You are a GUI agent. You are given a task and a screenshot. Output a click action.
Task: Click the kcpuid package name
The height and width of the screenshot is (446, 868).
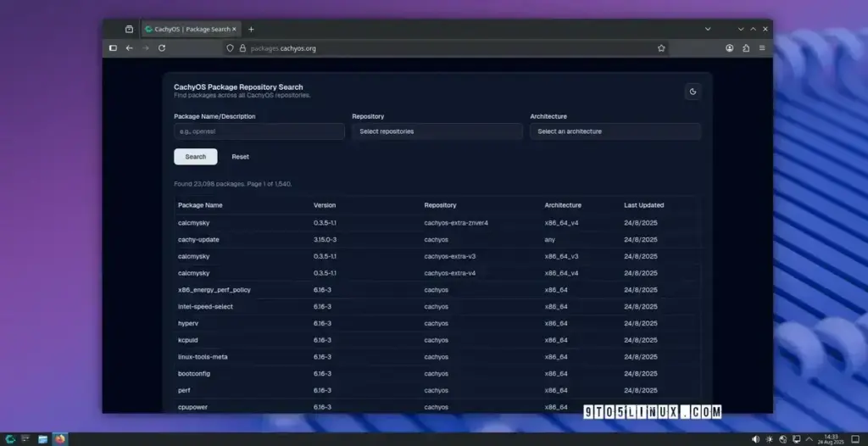click(x=187, y=340)
